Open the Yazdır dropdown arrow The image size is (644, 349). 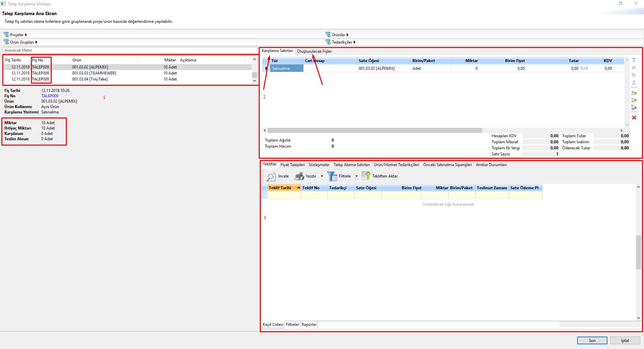(322, 176)
